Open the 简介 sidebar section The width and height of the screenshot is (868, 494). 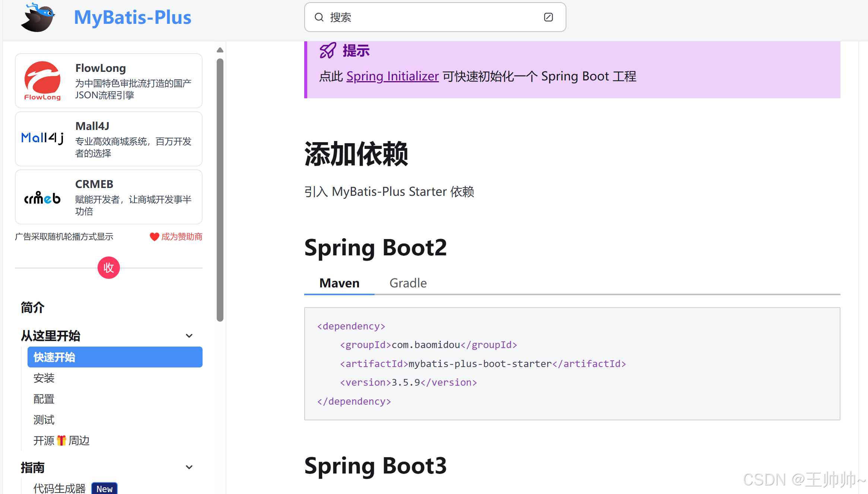click(33, 307)
